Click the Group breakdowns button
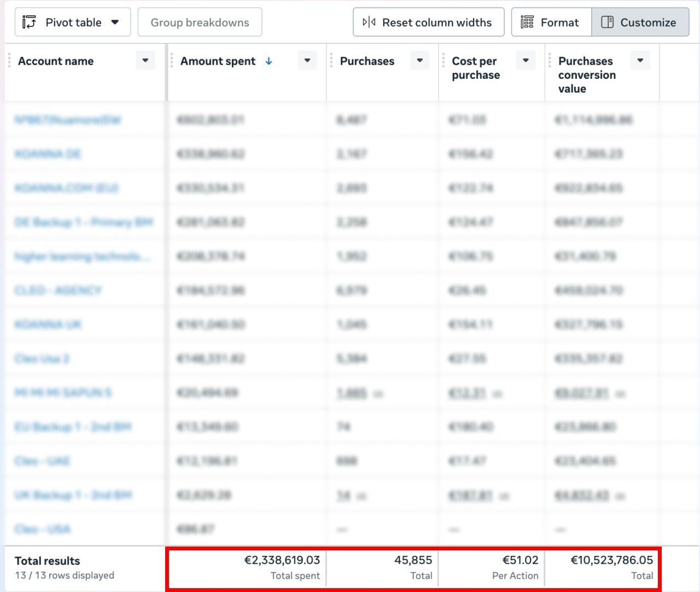The width and height of the screenshot is (700, 592). [x=200, y=22]
